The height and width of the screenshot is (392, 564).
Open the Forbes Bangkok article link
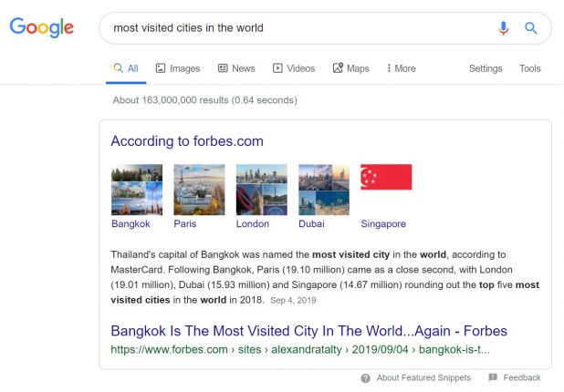pos(308,331)
